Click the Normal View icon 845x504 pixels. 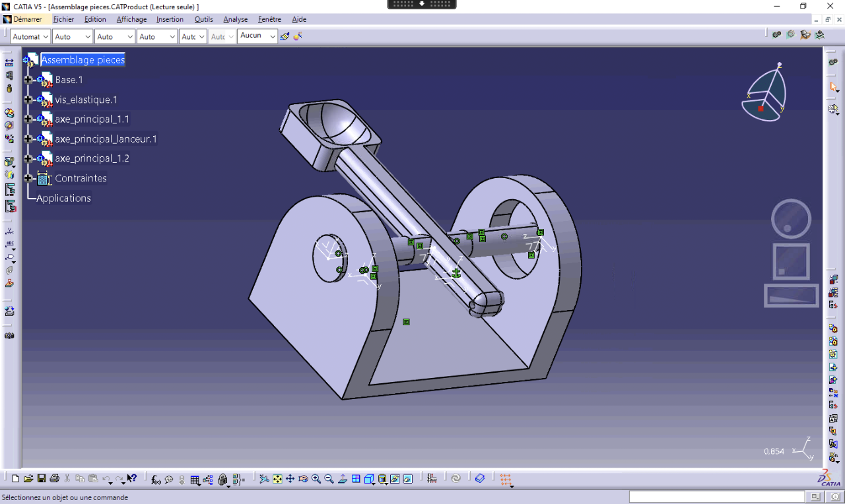coord(343,479)
